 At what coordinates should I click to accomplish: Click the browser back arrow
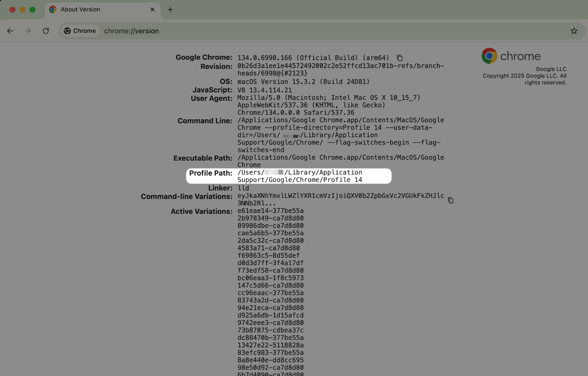[10, 31]
